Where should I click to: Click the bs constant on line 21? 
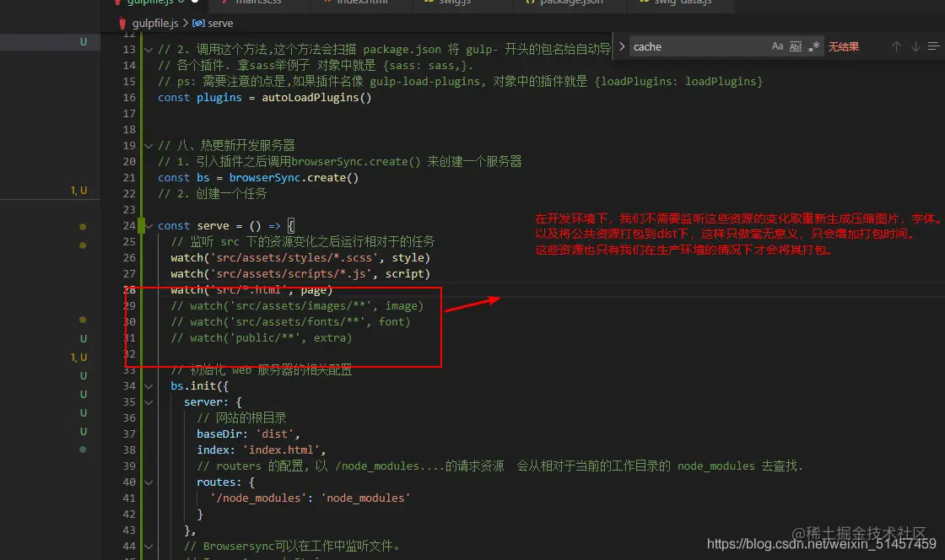(203, 178)
